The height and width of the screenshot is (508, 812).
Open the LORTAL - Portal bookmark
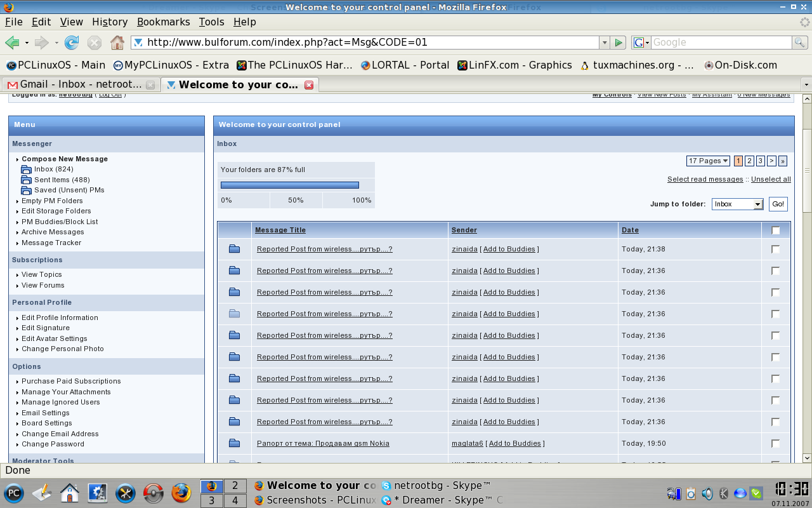[405, 65]
